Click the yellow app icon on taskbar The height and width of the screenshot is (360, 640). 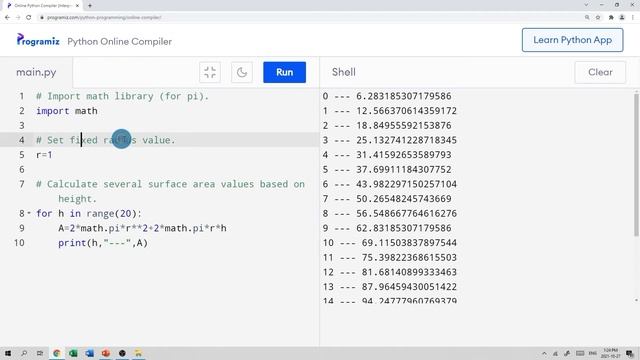point(138,353)
